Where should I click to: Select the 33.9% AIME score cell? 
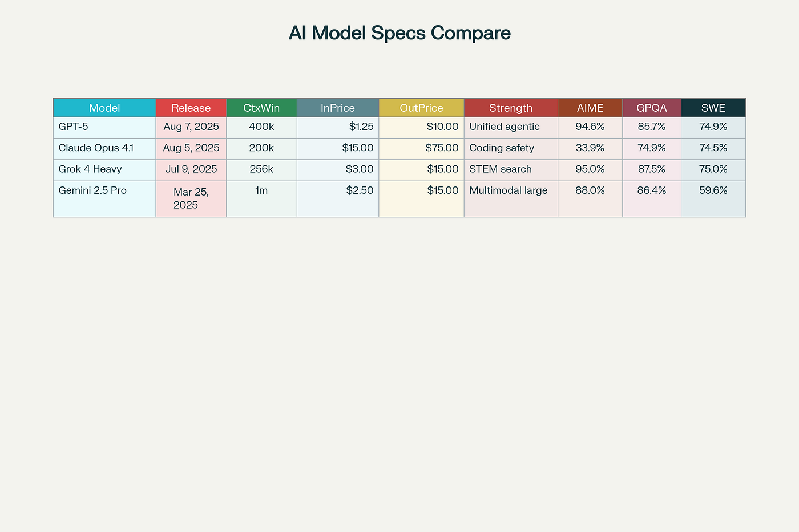(590, 148)
